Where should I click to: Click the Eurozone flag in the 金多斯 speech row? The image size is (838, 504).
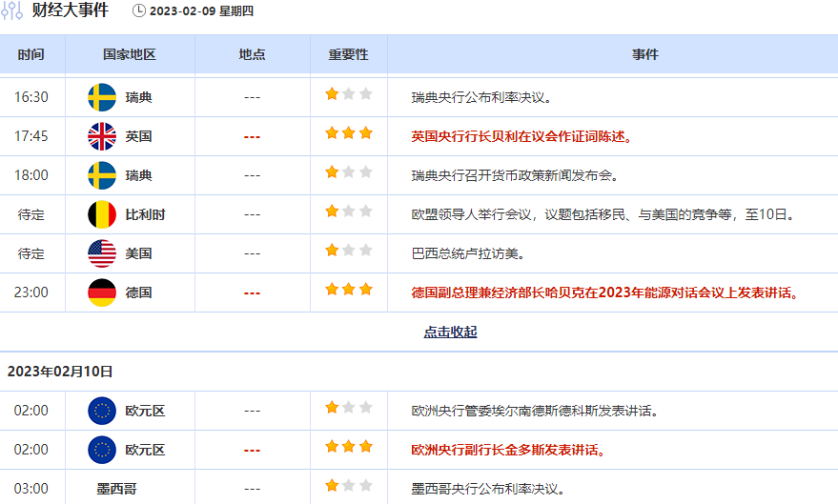click(102, 450)
